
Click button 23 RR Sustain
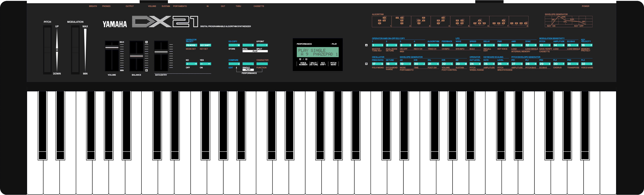(x=461, y=64)
